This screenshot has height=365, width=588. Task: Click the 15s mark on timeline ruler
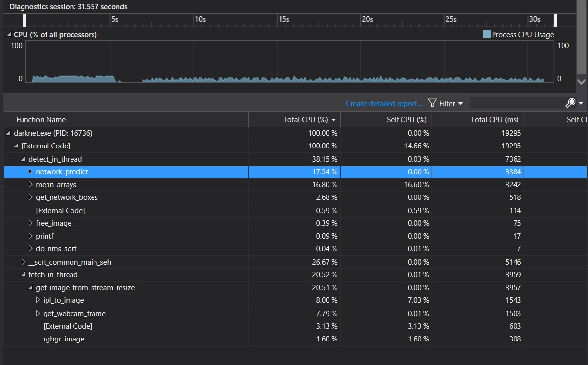(284, 19)
